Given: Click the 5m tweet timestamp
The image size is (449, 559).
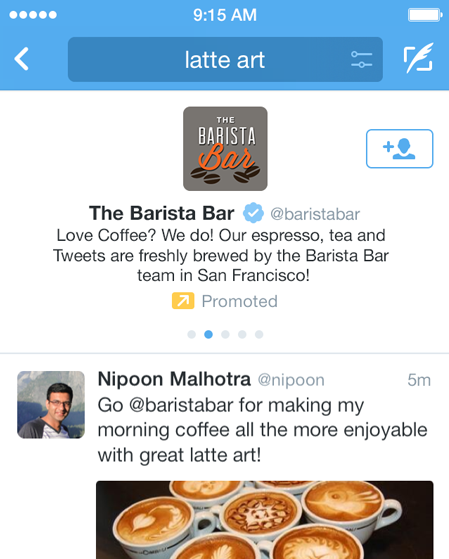Looking at the screenshot, I should click(419, 380).
